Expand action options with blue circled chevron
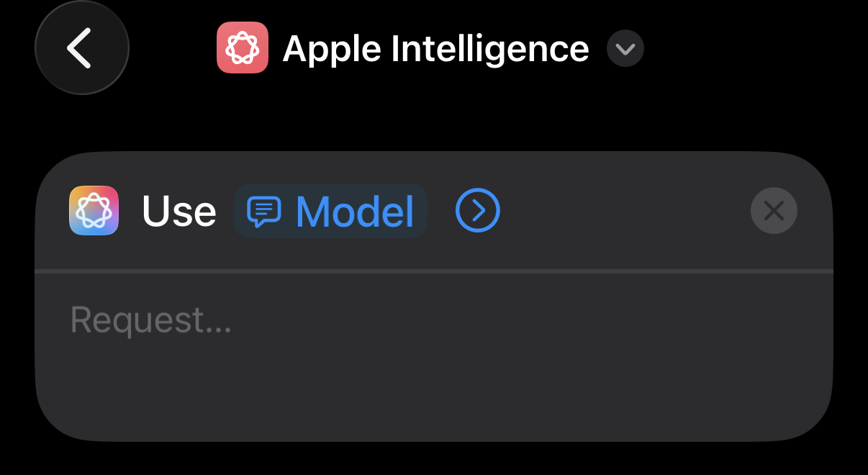 [x=478, y=211]
